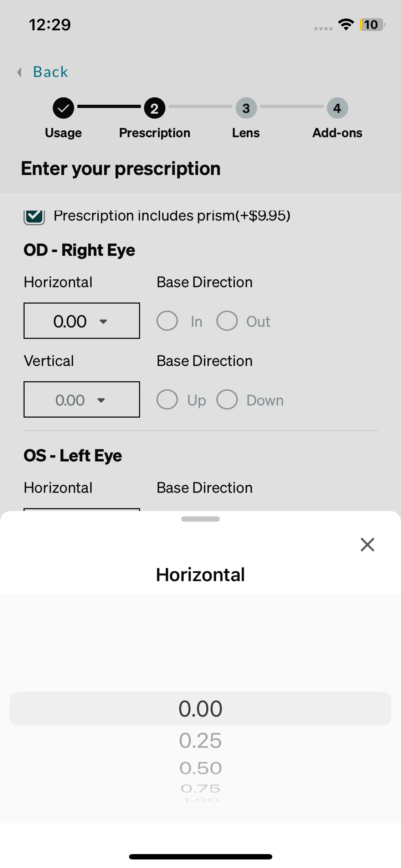The width and height of the screenshot is (401, 868).
Task: Go Back to the previous screen
Action: click(x=50, y=72)
